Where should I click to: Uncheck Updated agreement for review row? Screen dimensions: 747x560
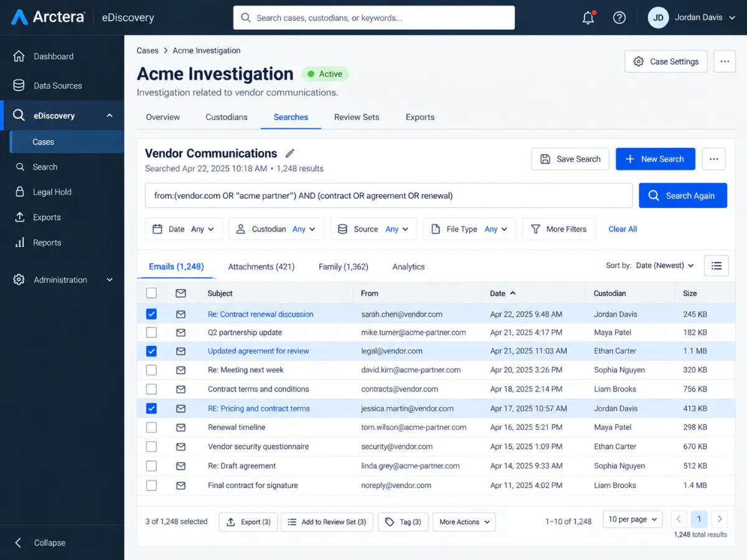tap(151, 351)
